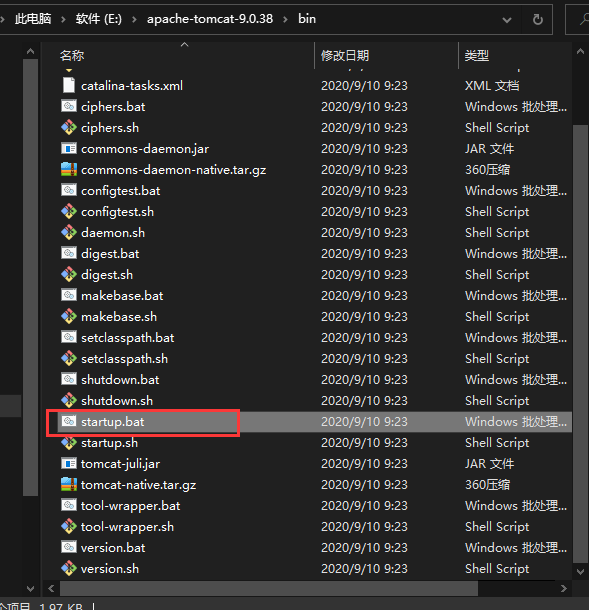Click 360压缩 type of tomcat-native.tar.gz
The height and width of the screenshot is (610, 589).
point(487,485)
